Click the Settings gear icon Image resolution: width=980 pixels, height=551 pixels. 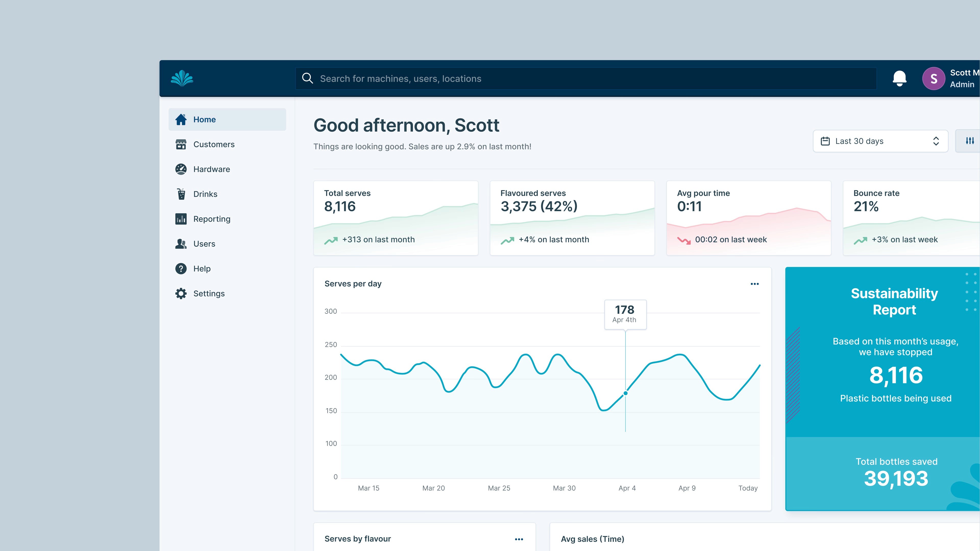pos(181,294)
